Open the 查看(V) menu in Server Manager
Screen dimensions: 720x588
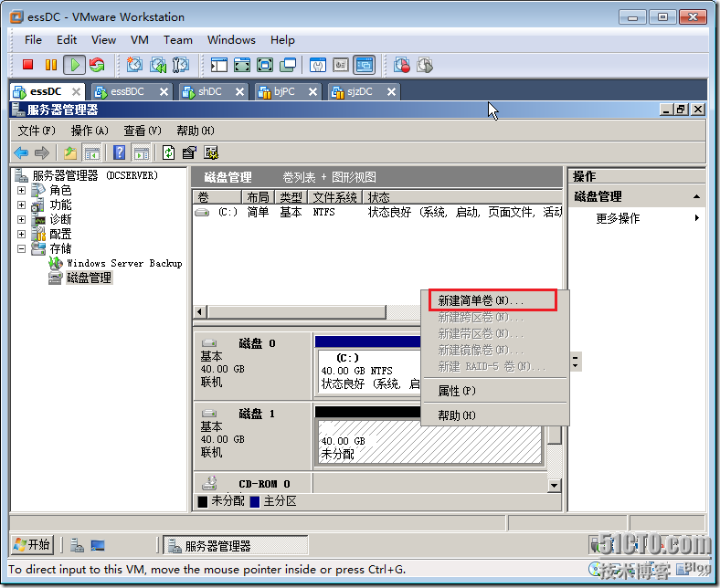[143, 131]
